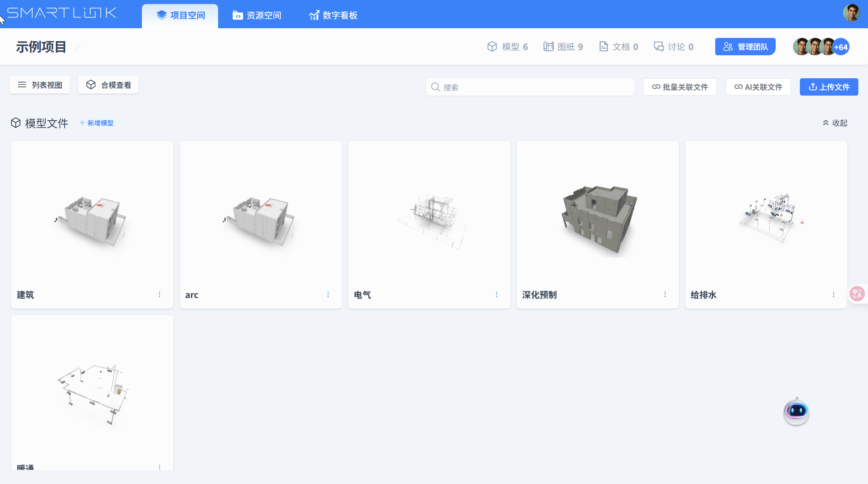Click the 图纸 drawings icon showing count 9
This screenshot has width=868, height=484.
pos(549,46)
